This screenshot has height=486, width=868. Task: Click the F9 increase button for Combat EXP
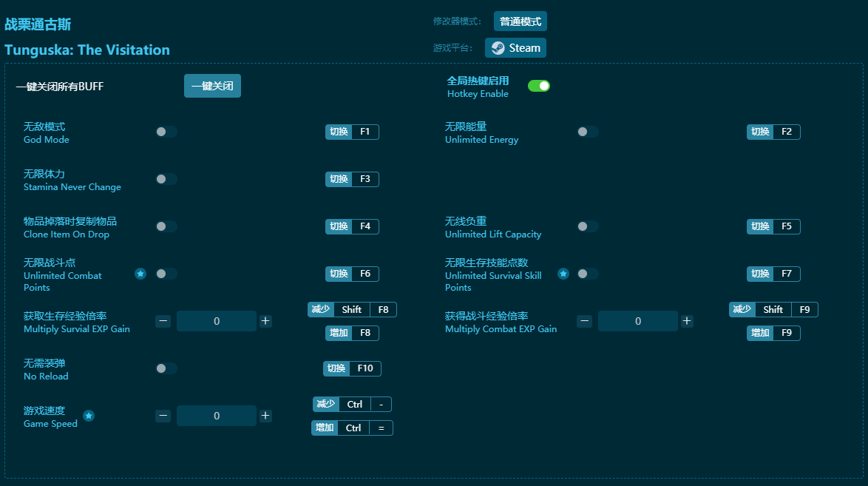(773, 333)
